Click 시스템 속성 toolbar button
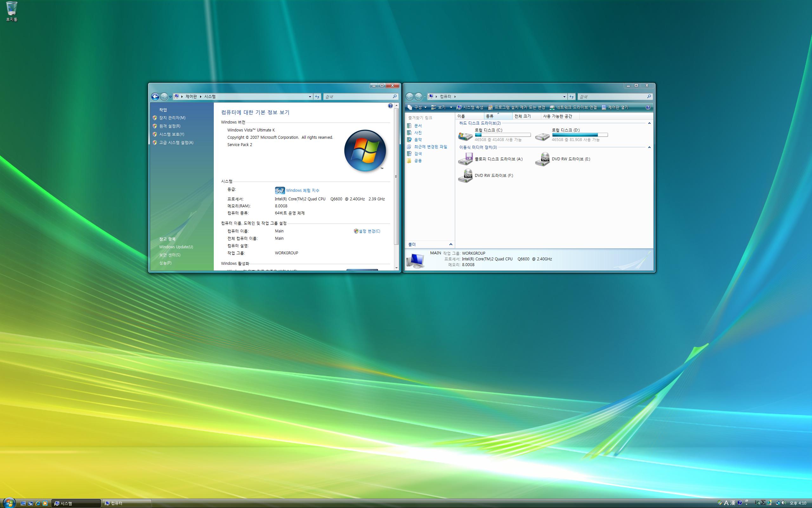The width and height of the screenshot is (812, 508). point(470,108)
